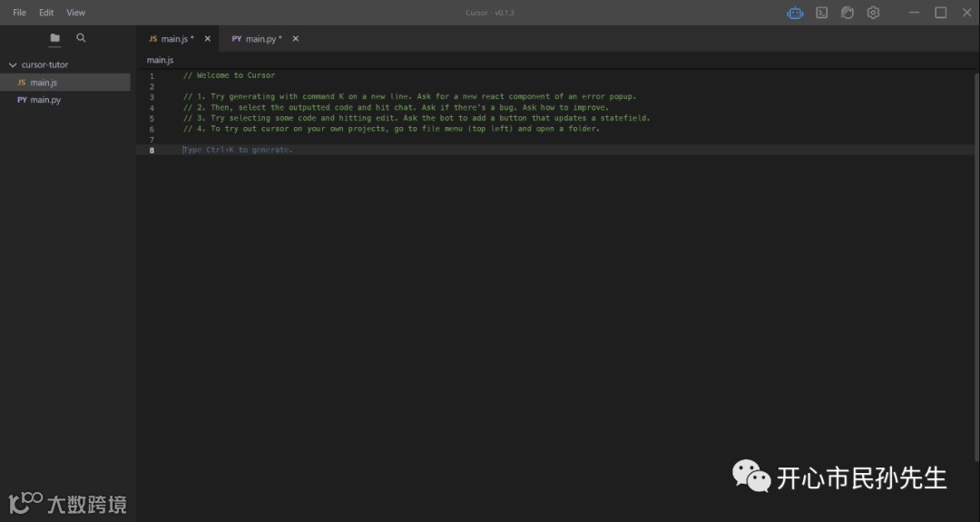Open the File menu
The width and height of the screenshot is (980, 522).
coord(19,13)
